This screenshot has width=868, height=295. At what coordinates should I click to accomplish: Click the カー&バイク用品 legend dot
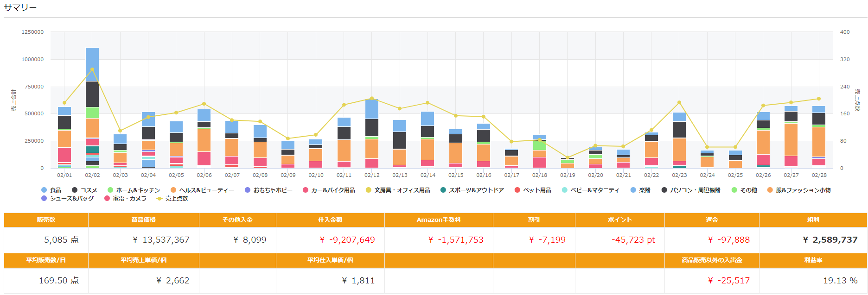point(306,190)
